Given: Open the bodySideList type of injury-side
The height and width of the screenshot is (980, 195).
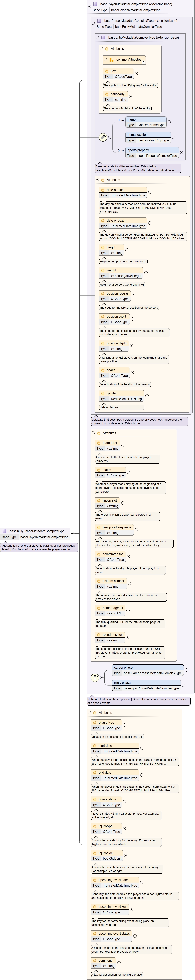Looking at the screenshot, I should 112,859.
